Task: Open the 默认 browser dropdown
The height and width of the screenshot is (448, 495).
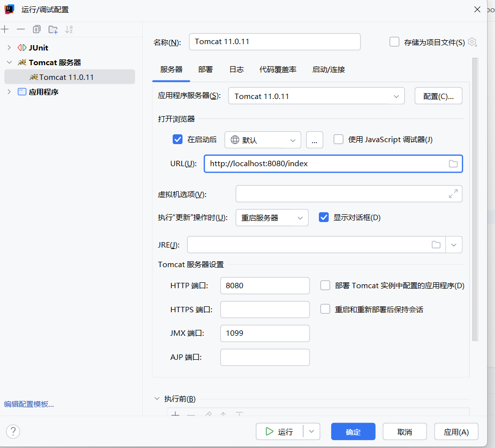Action: click(x=262, y=139)
